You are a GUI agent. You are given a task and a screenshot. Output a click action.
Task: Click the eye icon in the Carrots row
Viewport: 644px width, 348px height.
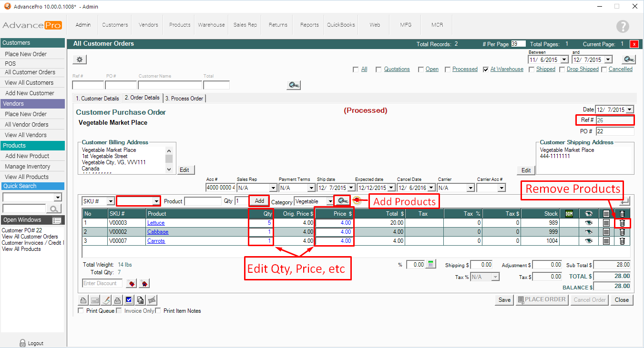pos(588,241)
